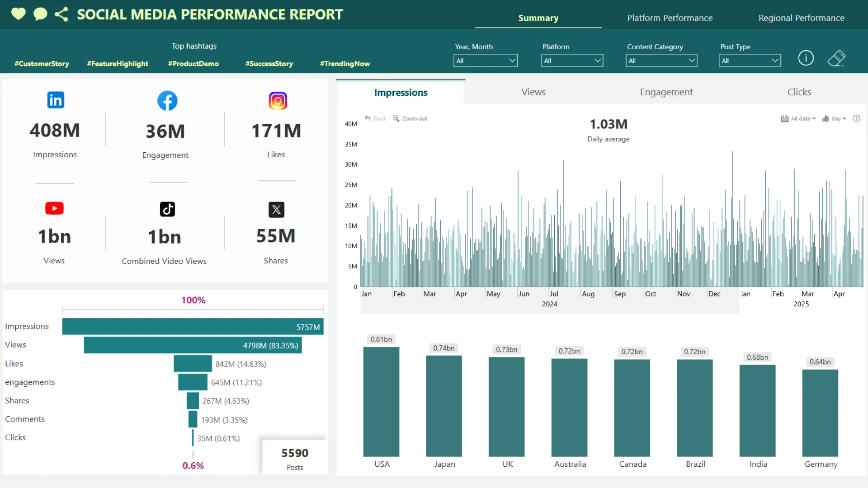This screenshot has height=488, width=868.
Task: Open the Year, Month dropdown
Action: pos(486,61)
